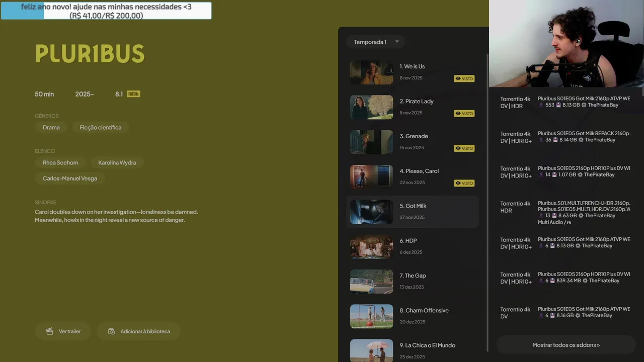Viewport: 644px width, 362px height.
Task: Choose the Torrentio 4k DV | HDR stream with 553 seeders
Action: pos(566,102)
